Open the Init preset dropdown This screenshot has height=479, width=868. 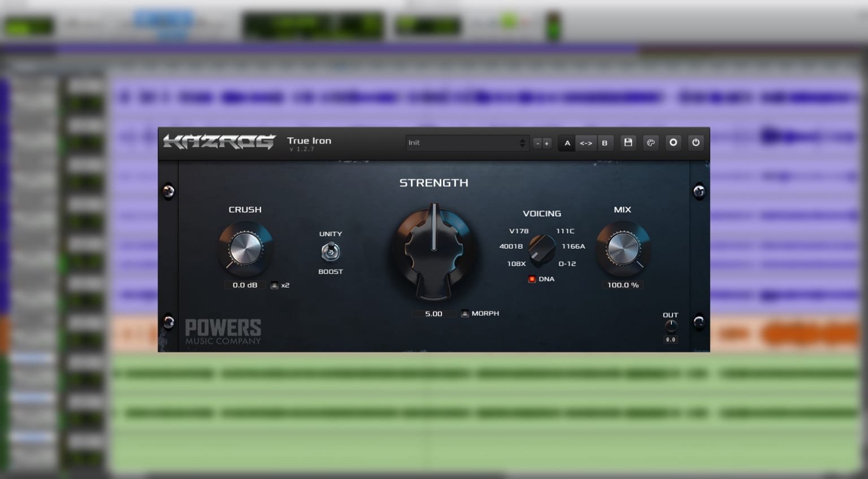467,143
